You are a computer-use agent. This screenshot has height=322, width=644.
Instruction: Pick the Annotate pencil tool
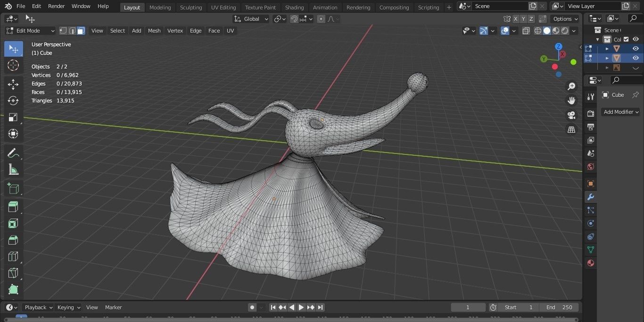(13, 153)
